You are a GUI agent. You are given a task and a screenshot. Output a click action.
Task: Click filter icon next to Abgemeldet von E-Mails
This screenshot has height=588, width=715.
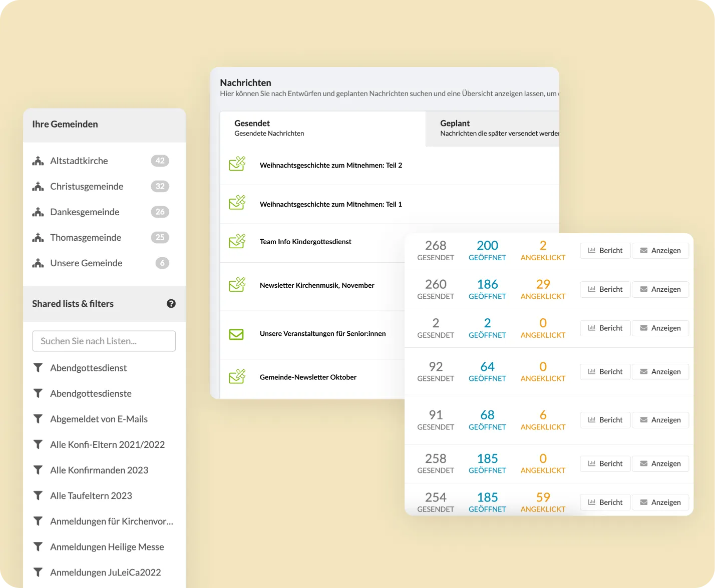tap(38, 419)
